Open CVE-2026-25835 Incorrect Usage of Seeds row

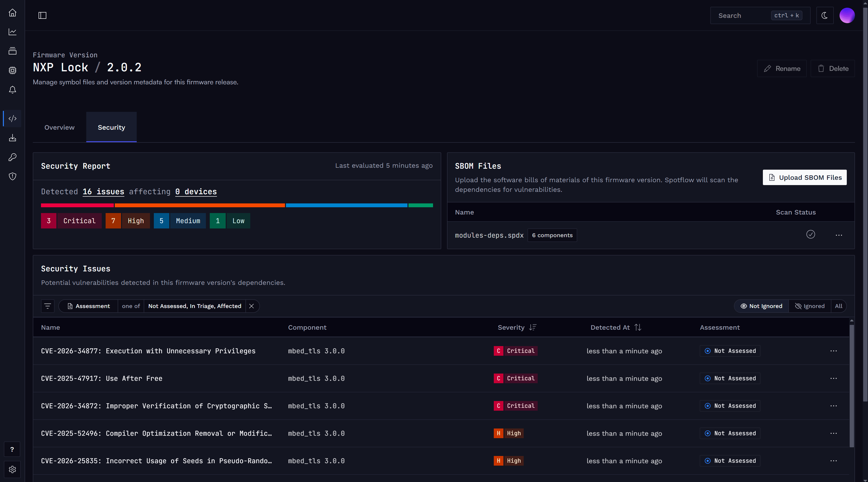(156, 461)
